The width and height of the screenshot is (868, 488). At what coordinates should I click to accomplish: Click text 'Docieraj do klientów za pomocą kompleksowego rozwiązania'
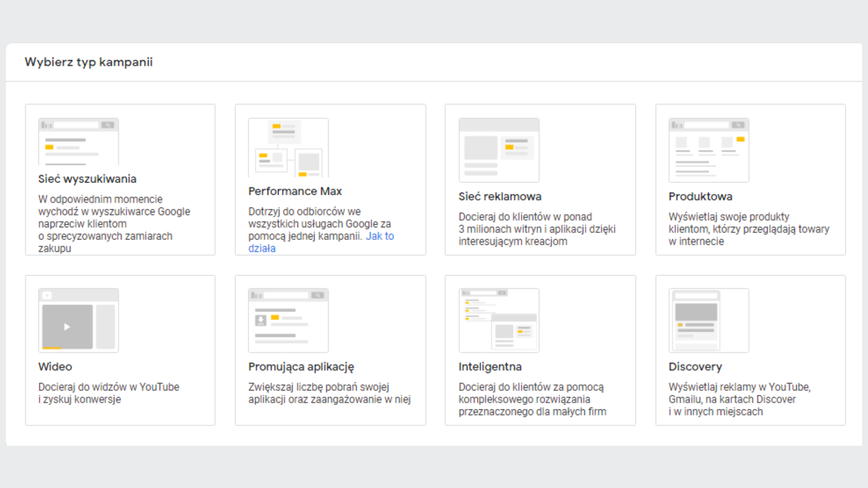coord(533,399)
